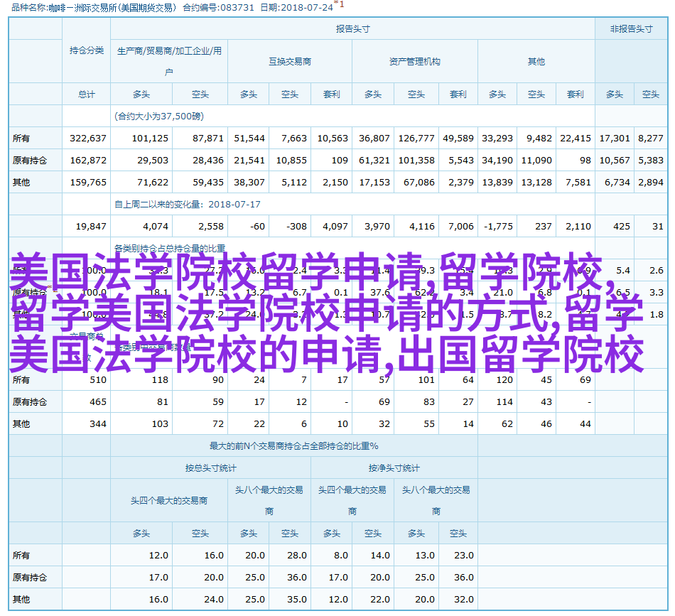Select the cell with value 159,765
The image size is (675, 616).
[88, 183]
